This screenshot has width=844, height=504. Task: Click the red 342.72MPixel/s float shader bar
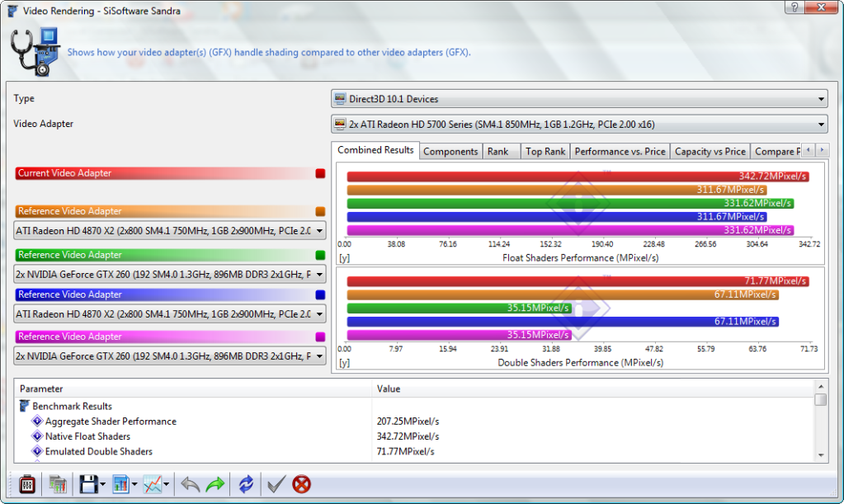coord(578,177)
